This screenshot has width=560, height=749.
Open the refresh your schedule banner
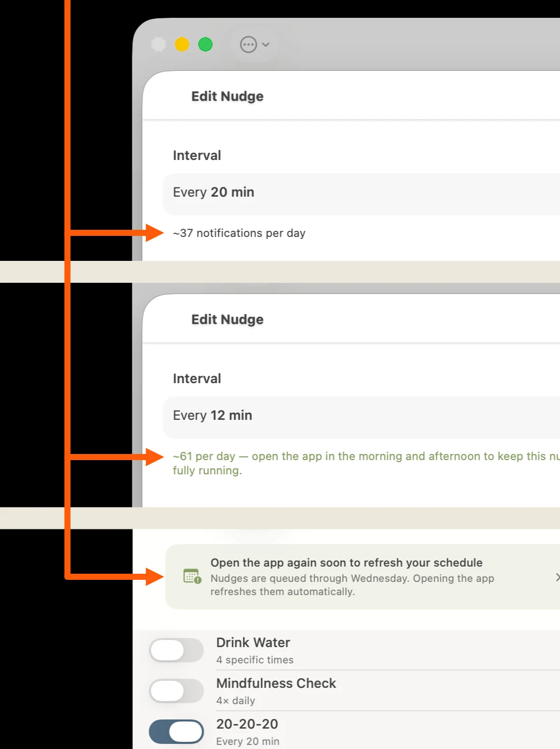pos(362,577)
